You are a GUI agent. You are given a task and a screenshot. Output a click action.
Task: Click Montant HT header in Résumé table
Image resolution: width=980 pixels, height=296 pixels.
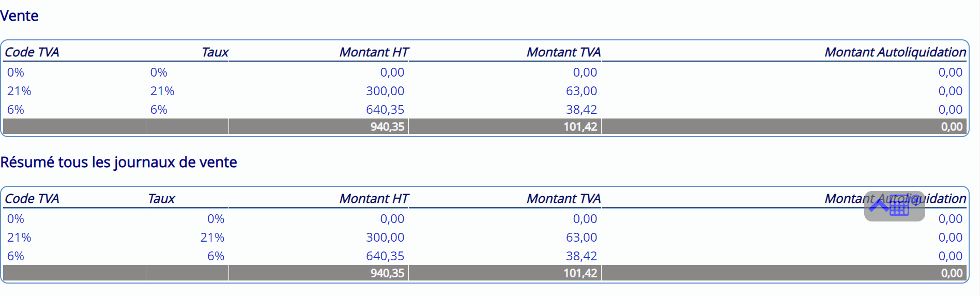point(374,199)
